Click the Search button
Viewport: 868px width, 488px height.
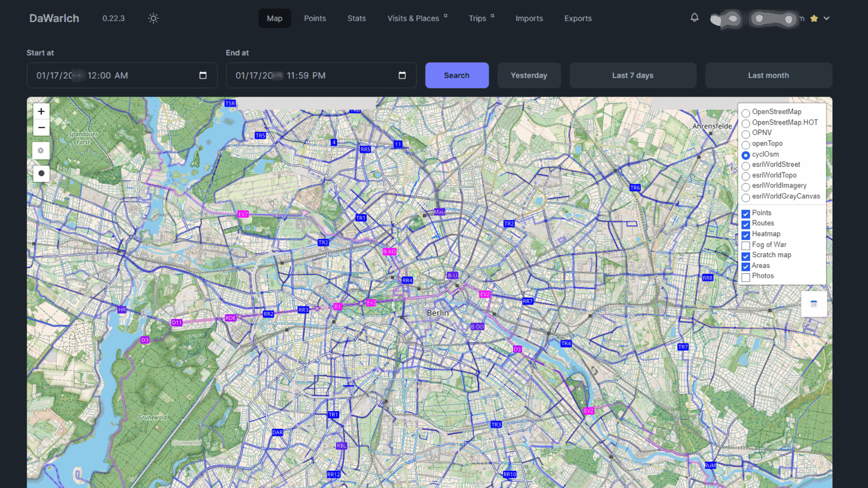[457, 75]
